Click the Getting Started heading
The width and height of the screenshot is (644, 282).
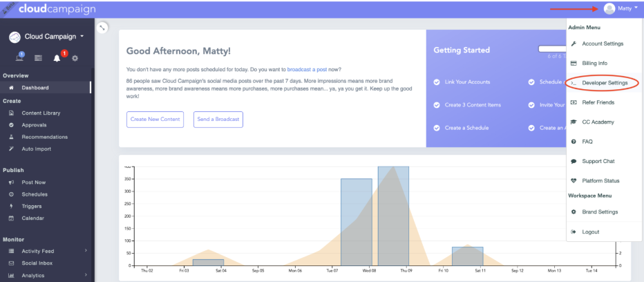(x=462, y=50)
